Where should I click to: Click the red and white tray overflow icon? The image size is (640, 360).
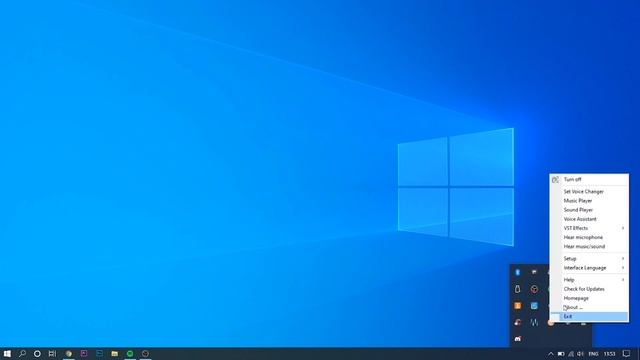pyautogui.click(x=518, y=322)
